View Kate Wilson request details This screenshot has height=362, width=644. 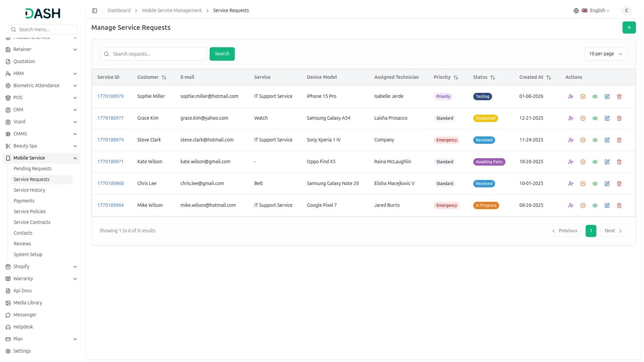[x=595, y=162]
